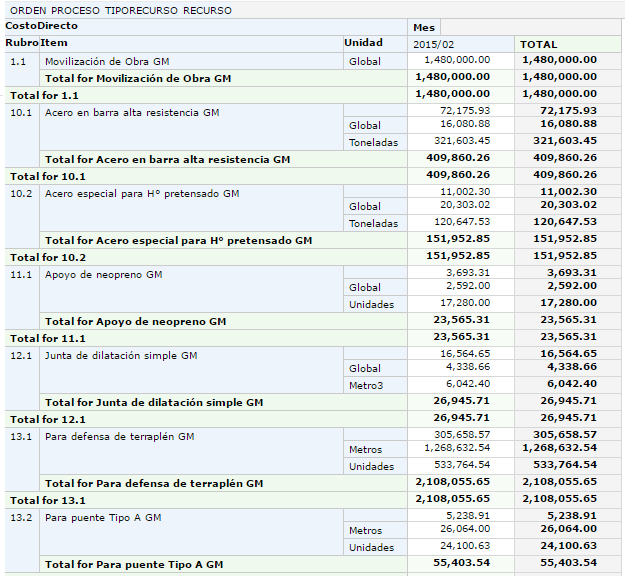Click the Rubro column header
This screenshot has height=576, width=625.
tap(22, 43)
